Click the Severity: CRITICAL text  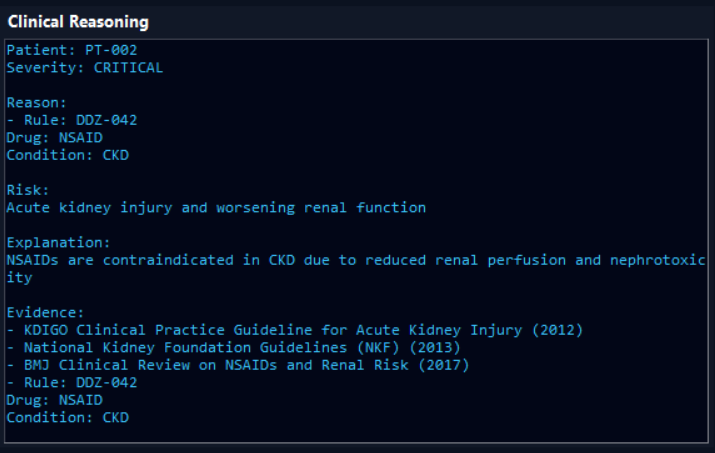pos(84,68)
